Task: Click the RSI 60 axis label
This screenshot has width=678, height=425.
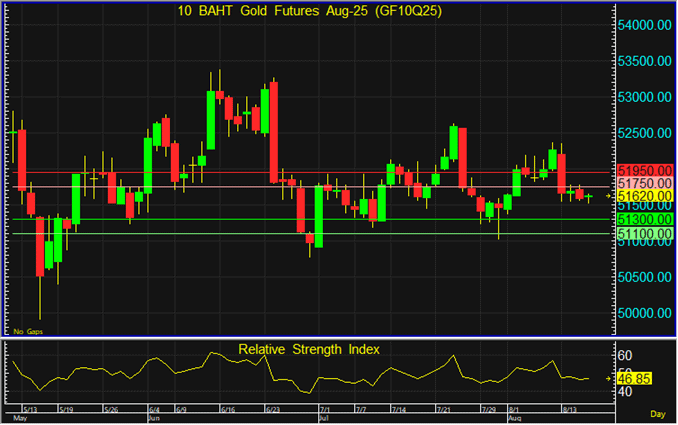Action: pyautogui.click(x=625, y=355)
